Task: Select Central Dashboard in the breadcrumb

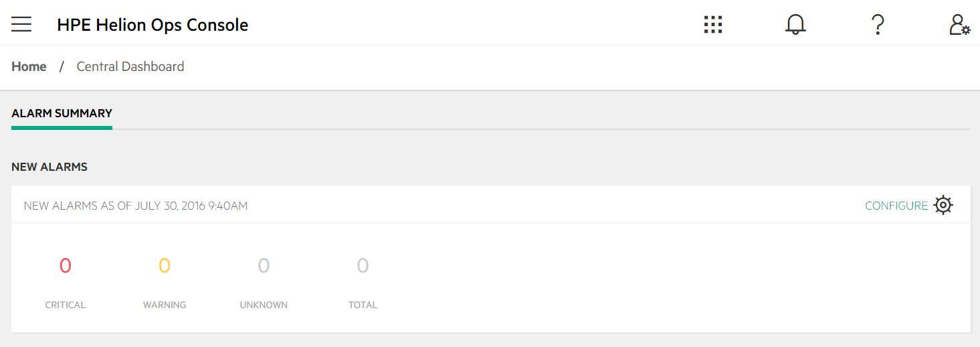Action: point(130,67)
